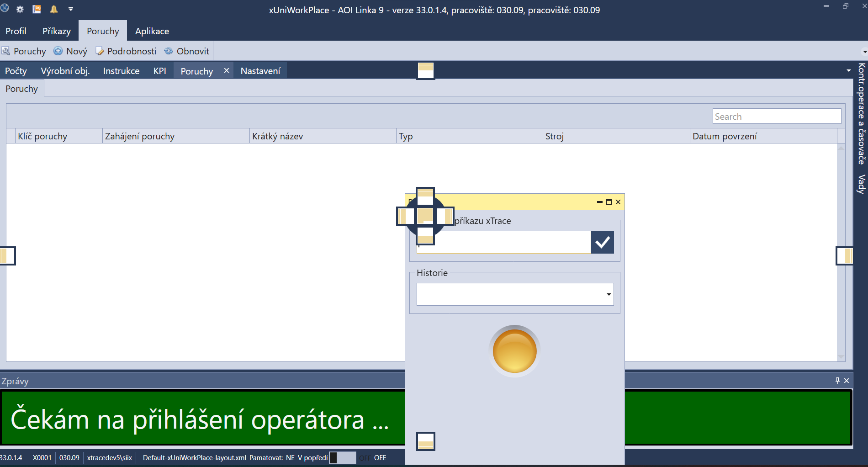This screenshot has width=868, height=467.
Task: Pin the Zprávy messages panel
Action: point(837,380)
